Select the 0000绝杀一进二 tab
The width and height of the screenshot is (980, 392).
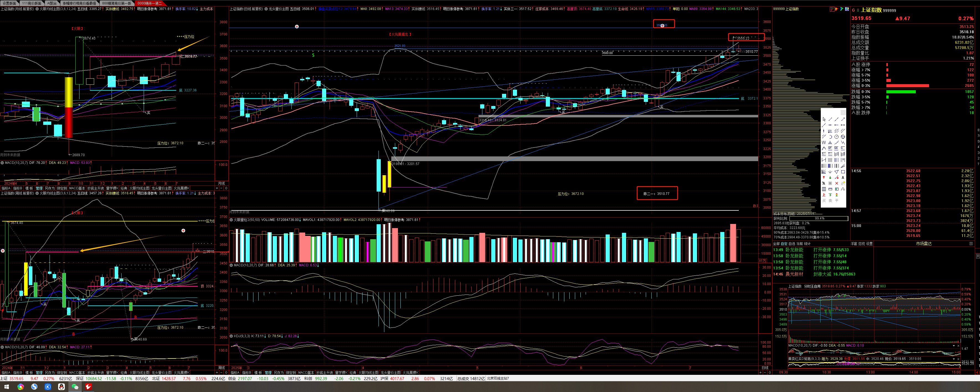(150, 3)
